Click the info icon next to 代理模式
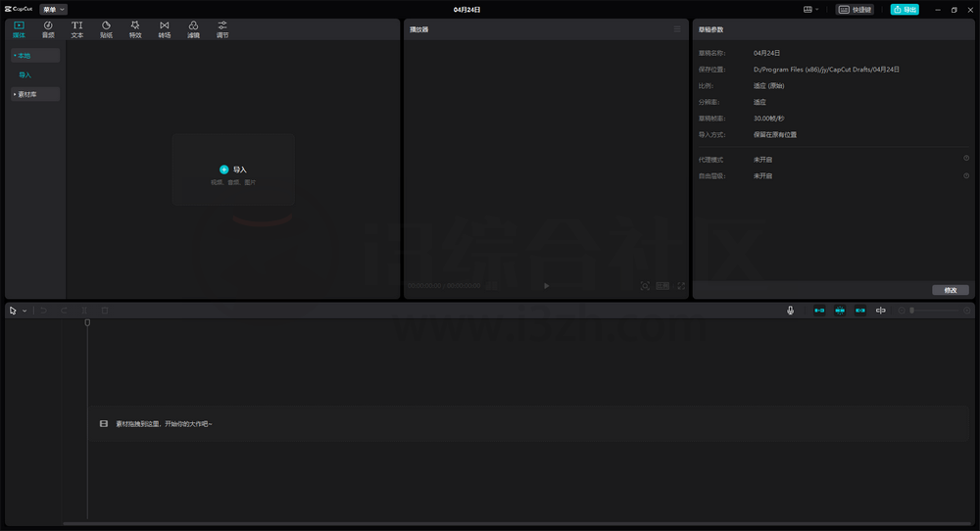The image size is (980, 531). click(966, 159)
